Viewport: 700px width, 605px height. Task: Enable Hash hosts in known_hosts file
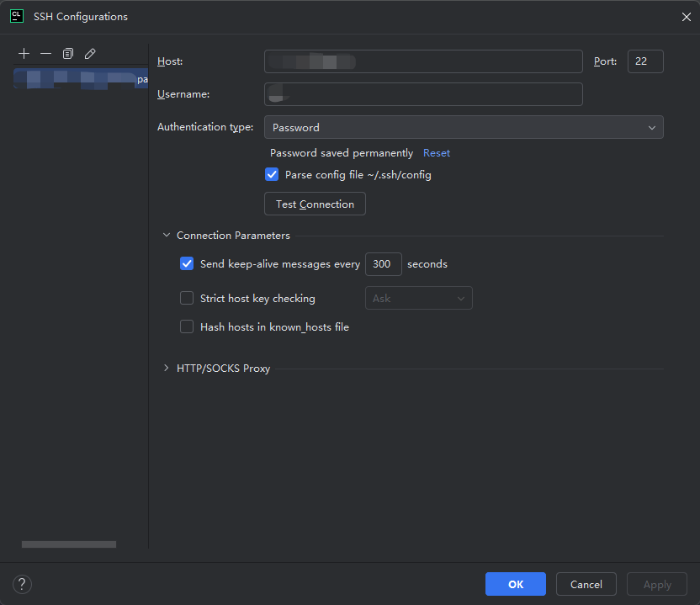coord(187,326)
